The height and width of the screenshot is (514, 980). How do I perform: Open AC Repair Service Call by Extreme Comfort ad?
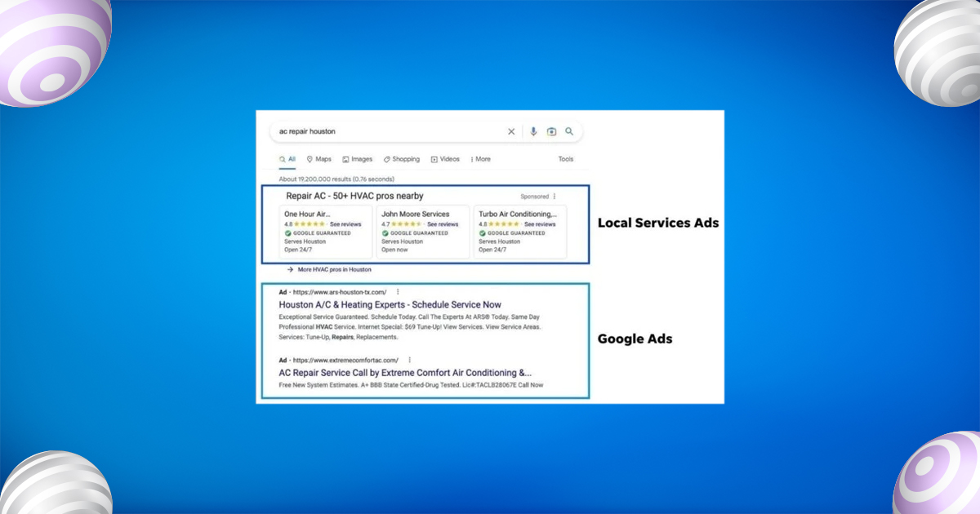pyautogui.click(x=405, y=372)
